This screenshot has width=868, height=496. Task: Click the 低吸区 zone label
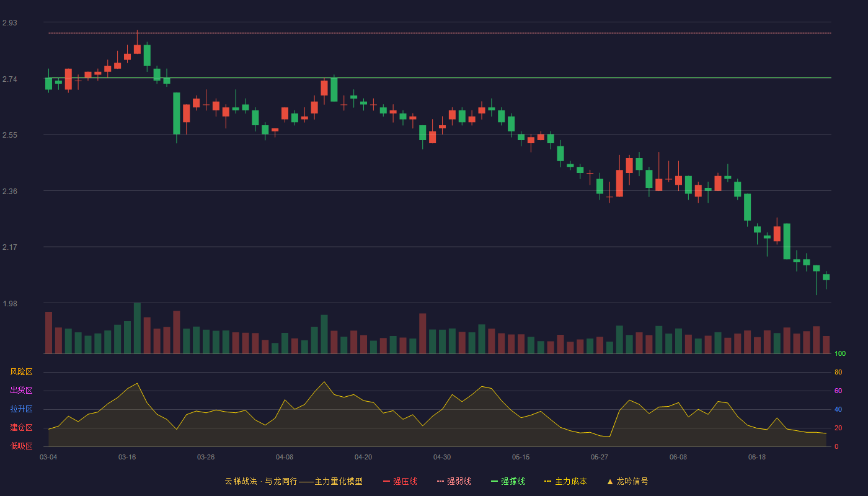tap(21, 446)
